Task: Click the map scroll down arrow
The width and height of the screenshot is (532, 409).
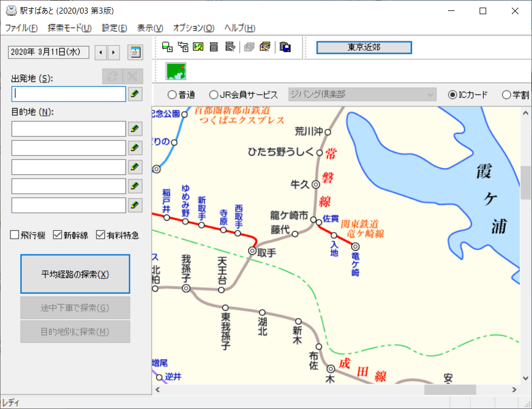Action: tap(525, 379)
